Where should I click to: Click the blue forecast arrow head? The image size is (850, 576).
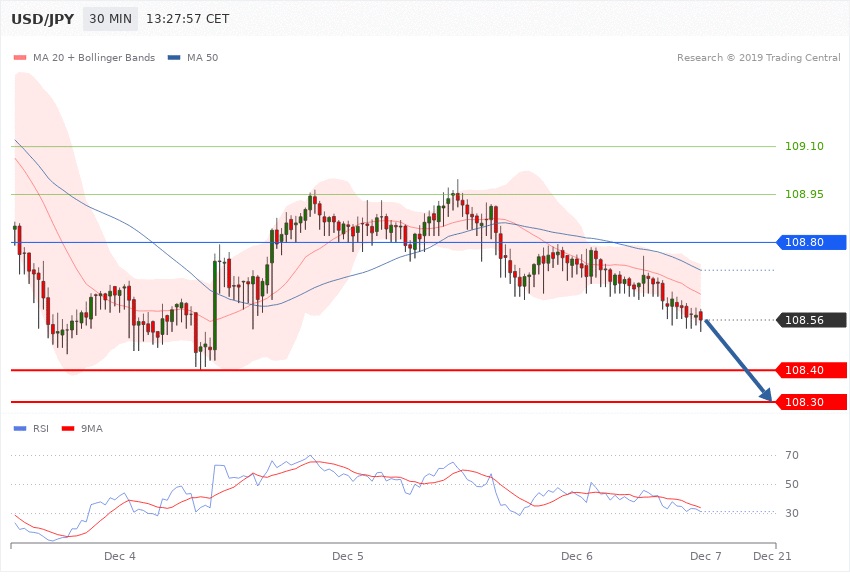[x=768, y=397]
